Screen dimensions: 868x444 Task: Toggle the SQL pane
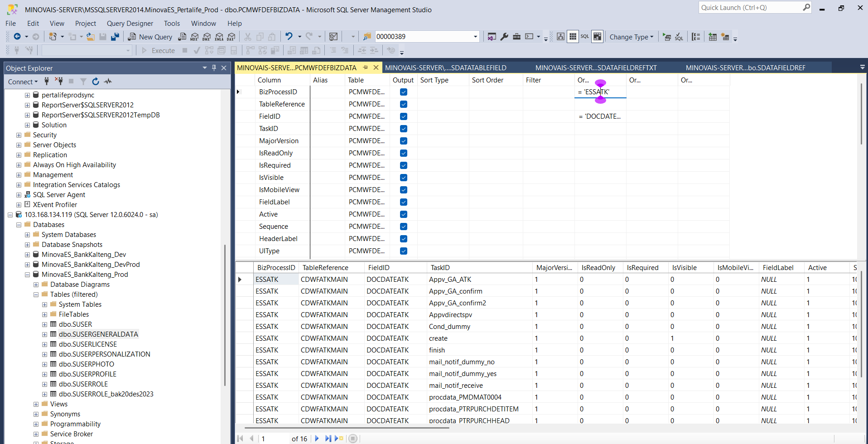585,37
